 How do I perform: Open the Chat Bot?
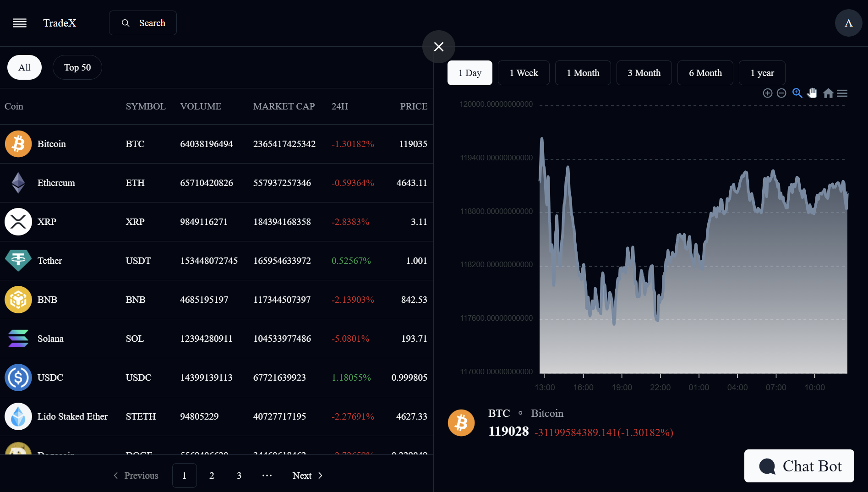(799, 466)
